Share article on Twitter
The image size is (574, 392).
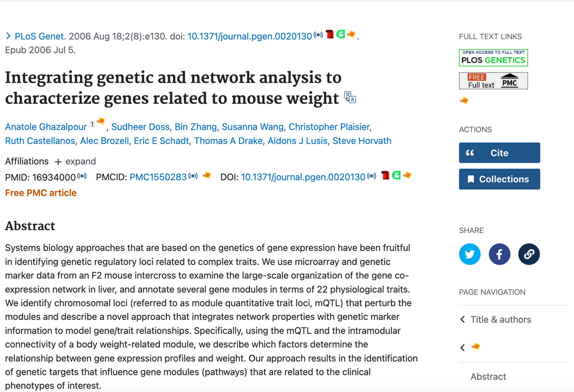click(x=470, y=254)
